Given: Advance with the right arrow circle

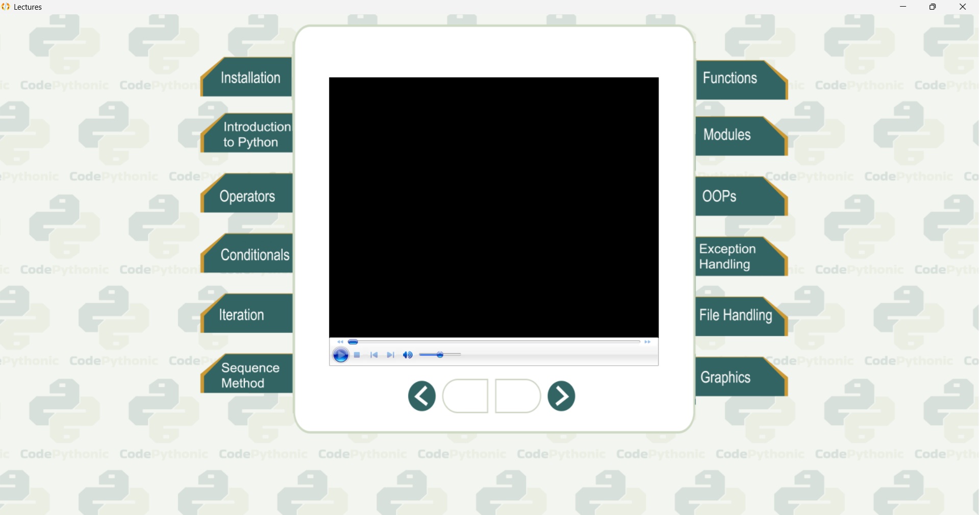Looking at the screenshot, I should [x=562, y=396].
